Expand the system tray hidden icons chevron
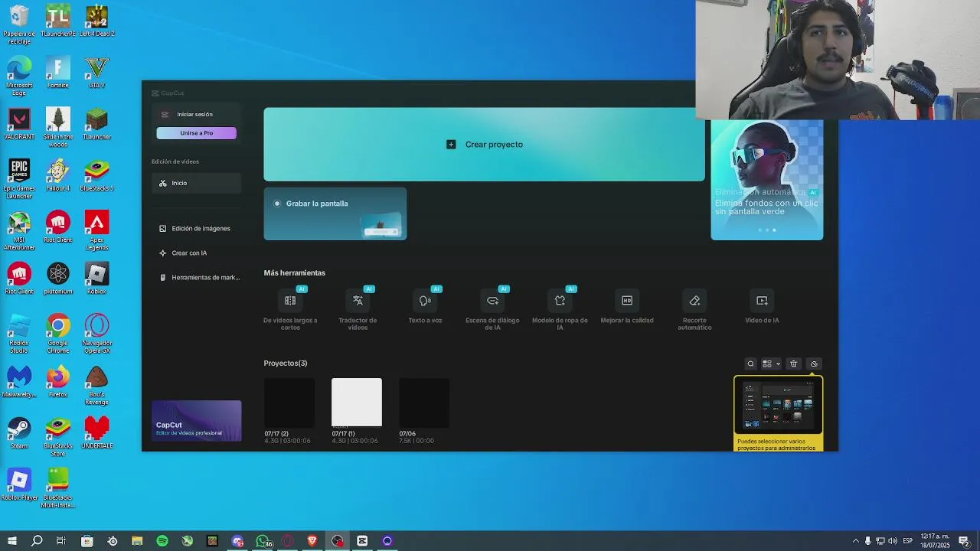 click(x=855, y=541)
